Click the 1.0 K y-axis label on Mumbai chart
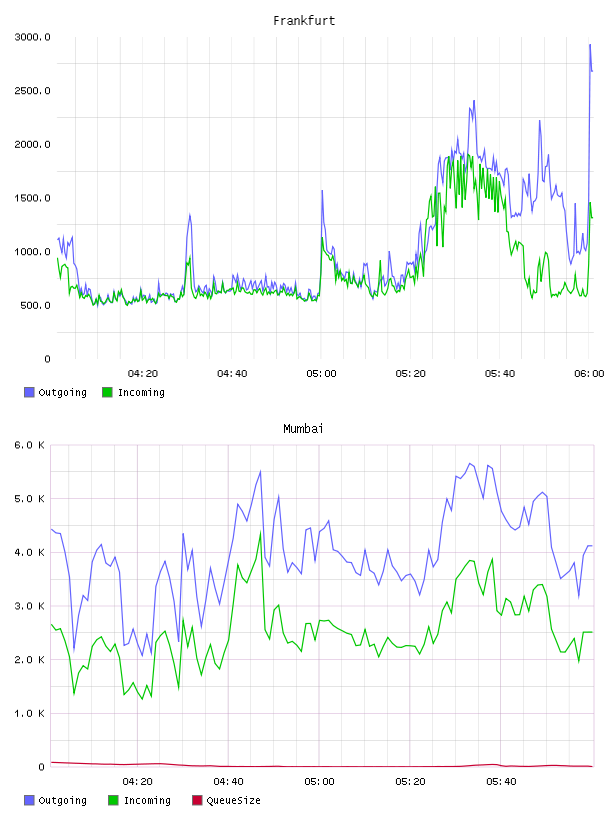 (x=29, y=713)
